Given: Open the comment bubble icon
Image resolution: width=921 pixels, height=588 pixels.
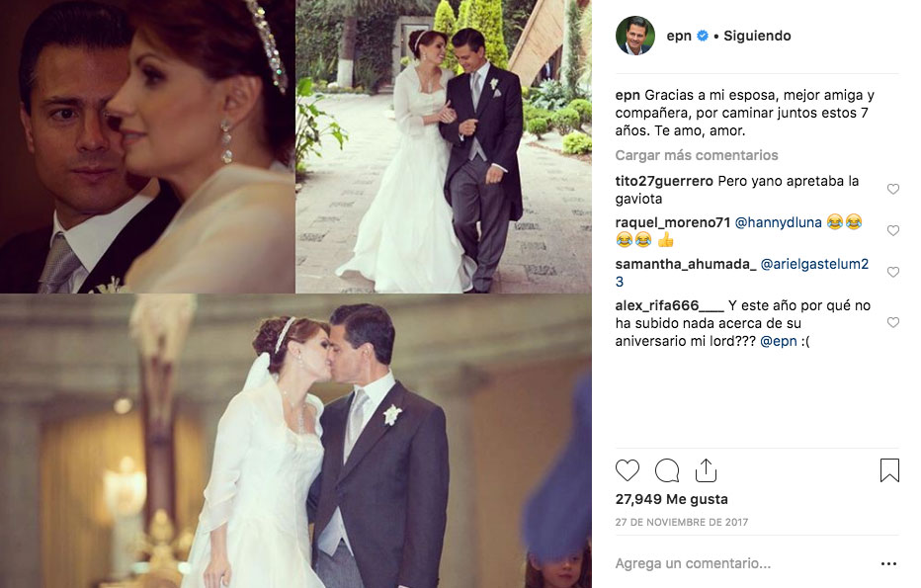Looking at the screenshot, I should pyautogui.click(x=667, y=470).
